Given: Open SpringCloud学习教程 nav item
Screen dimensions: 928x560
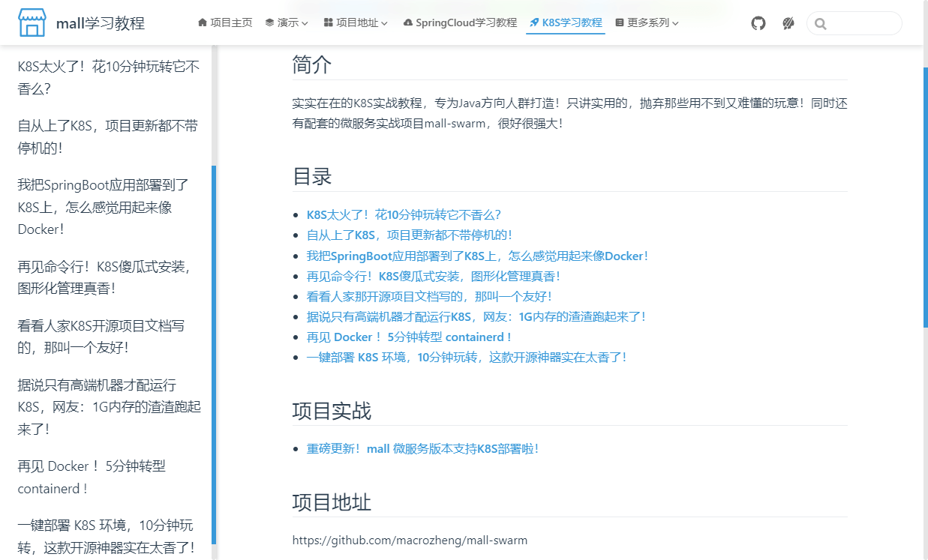Looking at the screenshot, I should pyautogui.click(x=460, y=22).
